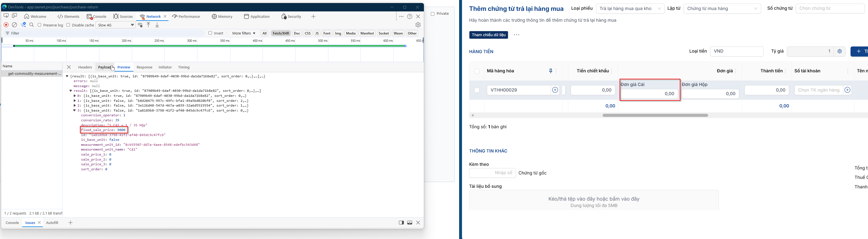Open the network search magnifier icon
This screenshot has height=239, width=868.
(32, 25)
